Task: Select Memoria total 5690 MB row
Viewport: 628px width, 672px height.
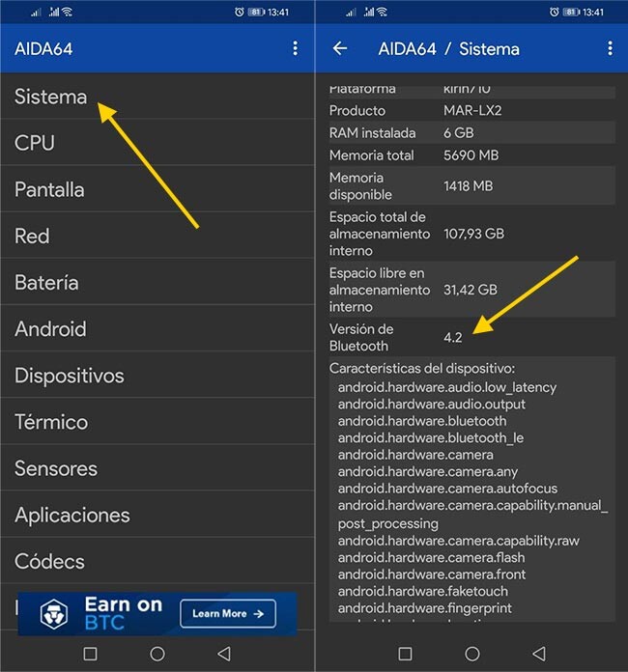Action: [471, 155]
